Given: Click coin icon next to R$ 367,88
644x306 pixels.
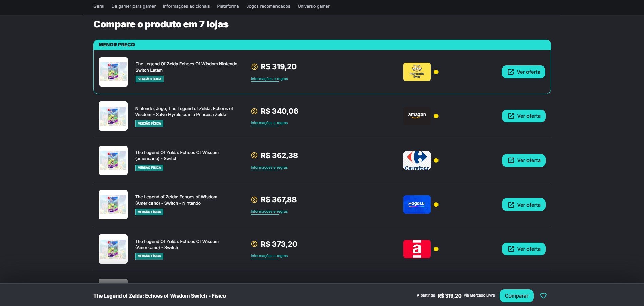Looking at the screenshot, I should click(x=254, y=200).
